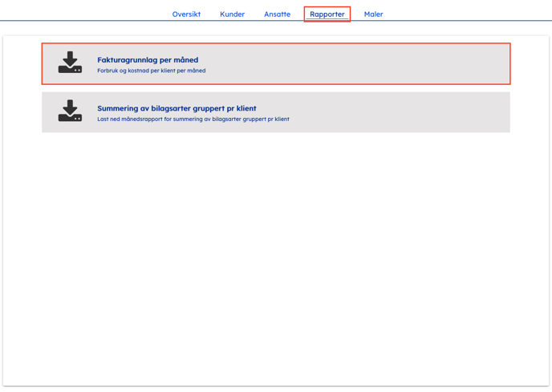552x392 pixels.
Task: Select the Rapporter tab
Action: tap(327, 14)
